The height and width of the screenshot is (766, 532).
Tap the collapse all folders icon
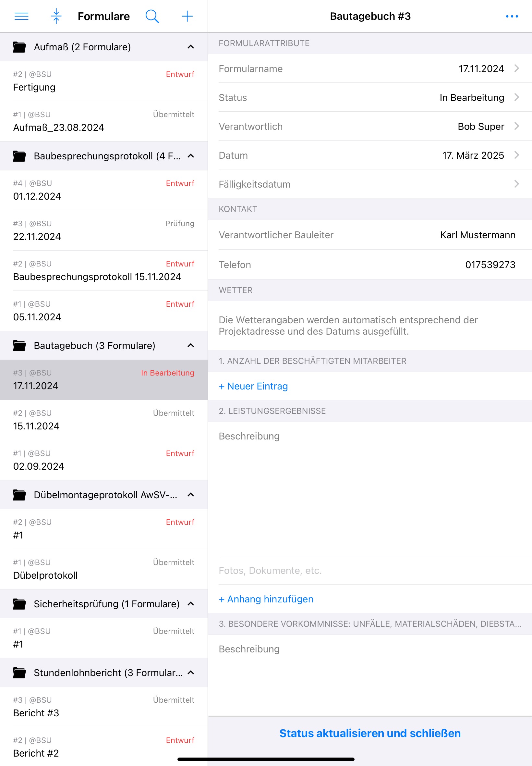click(56, 16)
